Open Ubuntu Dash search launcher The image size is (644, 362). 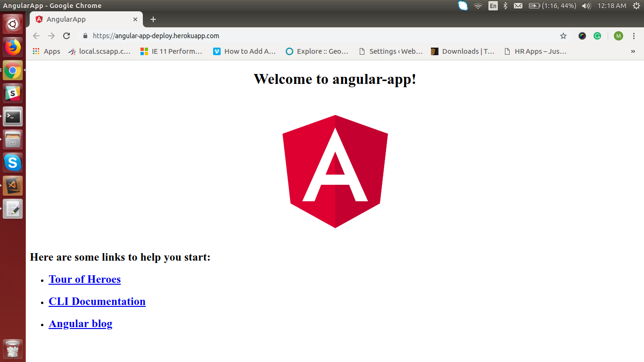[x=13, y=24]
